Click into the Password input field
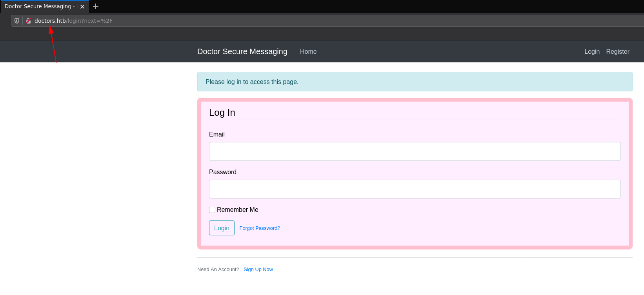 [x=415, y=189]
